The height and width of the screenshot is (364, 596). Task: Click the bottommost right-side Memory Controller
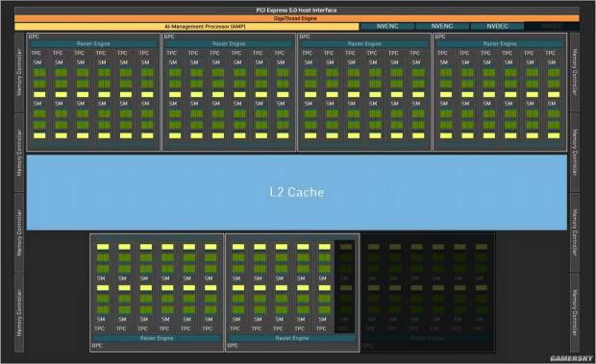click(574, 312)
